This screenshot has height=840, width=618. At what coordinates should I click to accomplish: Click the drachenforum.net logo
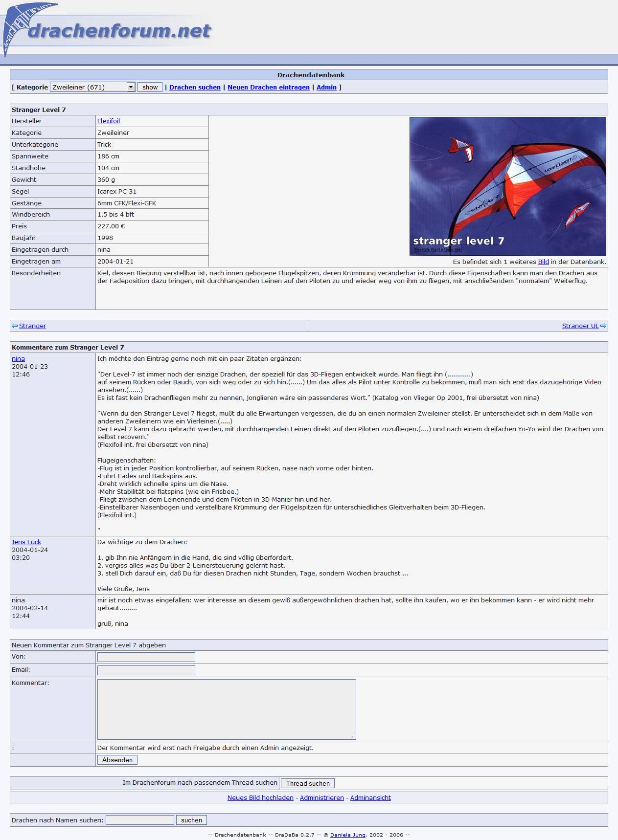click(108, 30)
